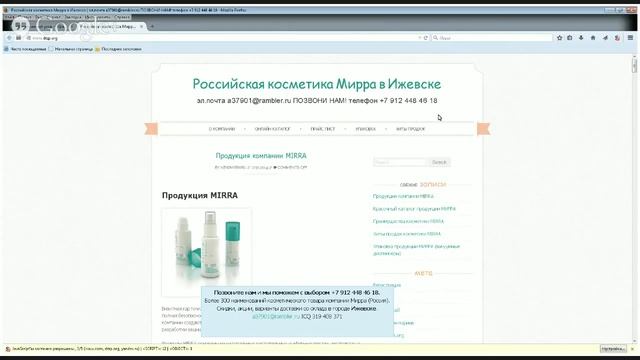Open recent post Упаковка продукции MIRRA
The image size is (640, 360).
pos(416,250)
